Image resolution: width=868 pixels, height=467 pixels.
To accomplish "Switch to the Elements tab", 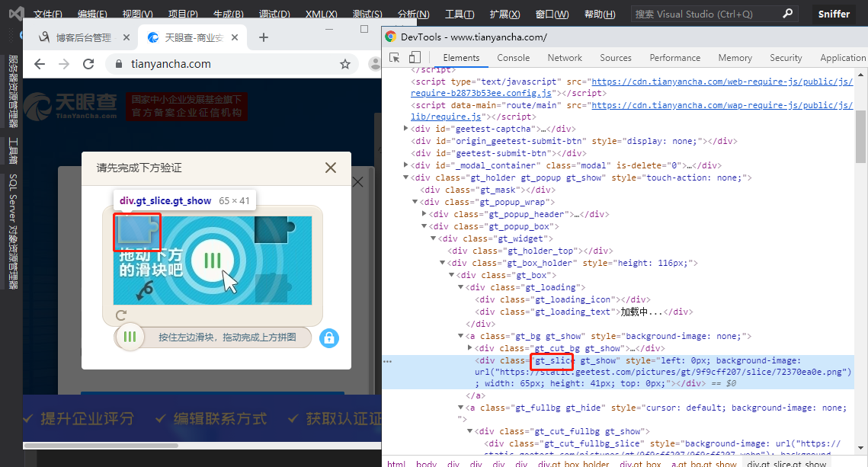I will tap(461, 58).
